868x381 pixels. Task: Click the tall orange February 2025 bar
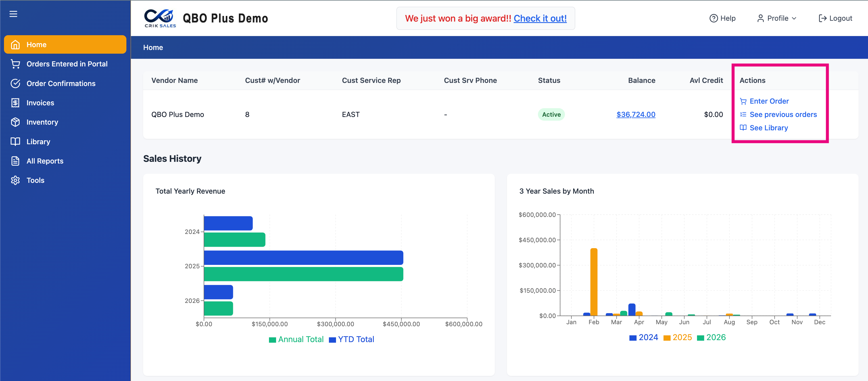click(594, 282)
